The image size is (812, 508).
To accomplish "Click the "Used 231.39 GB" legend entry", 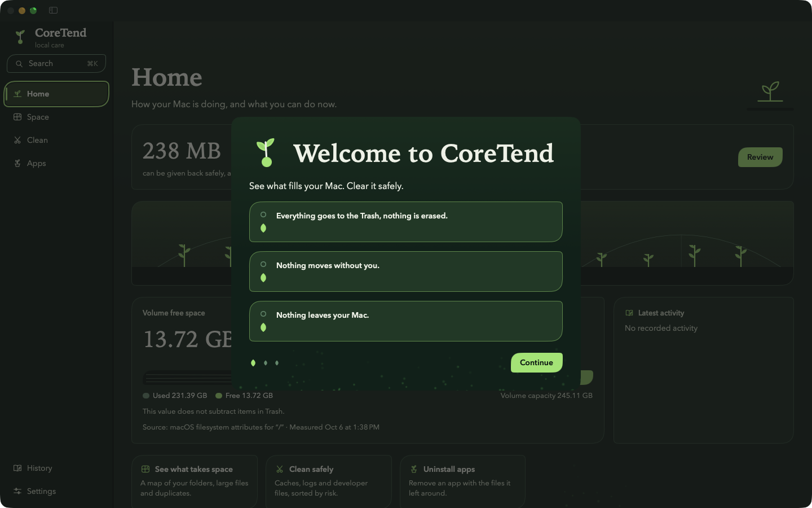I will coord(175,396).
